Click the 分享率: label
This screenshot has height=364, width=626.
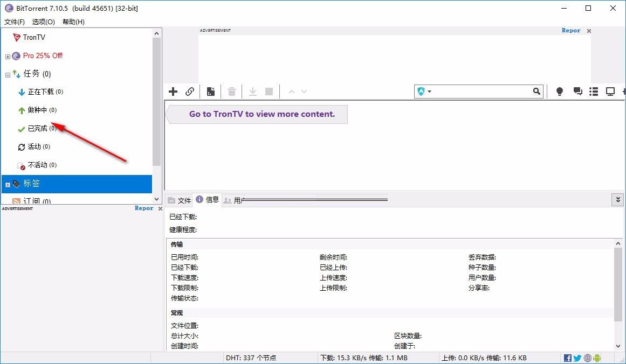click(x=479, y=288)
